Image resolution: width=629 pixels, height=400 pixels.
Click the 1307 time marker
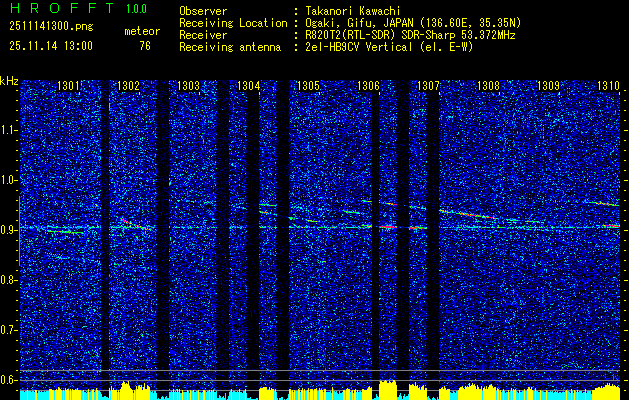428,85
